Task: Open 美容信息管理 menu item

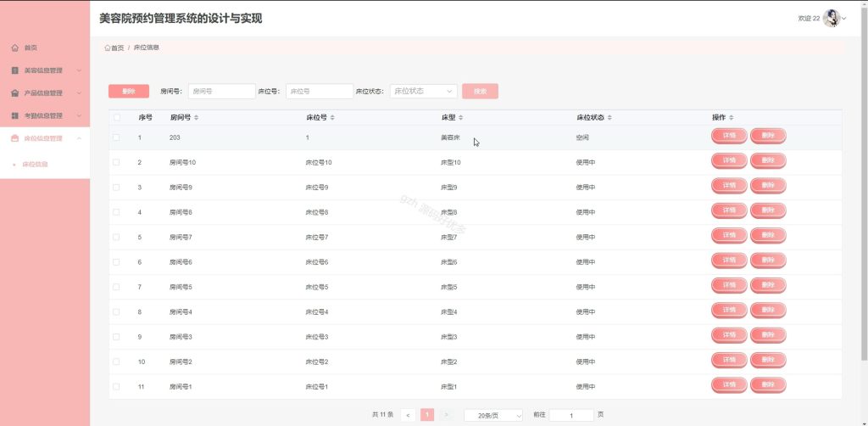Action: [45, 70]
